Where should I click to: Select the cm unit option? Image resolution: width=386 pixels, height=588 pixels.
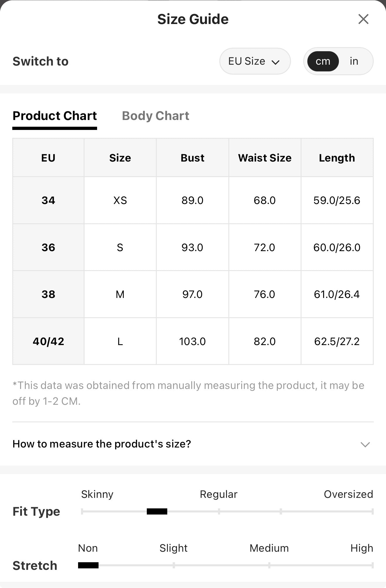[x=323, y=61]
